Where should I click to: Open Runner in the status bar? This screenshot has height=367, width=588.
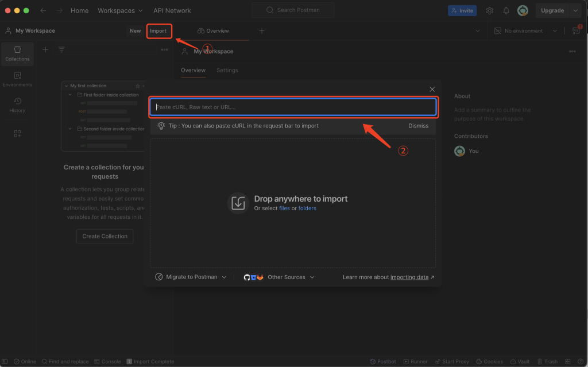(x=416, y=361)
